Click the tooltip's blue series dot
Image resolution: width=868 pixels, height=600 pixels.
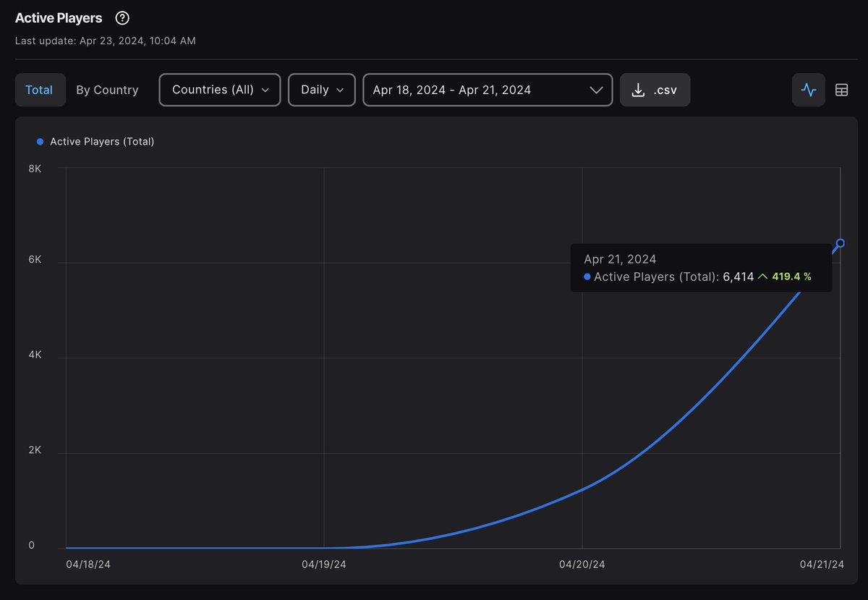[x=587, y=276]
